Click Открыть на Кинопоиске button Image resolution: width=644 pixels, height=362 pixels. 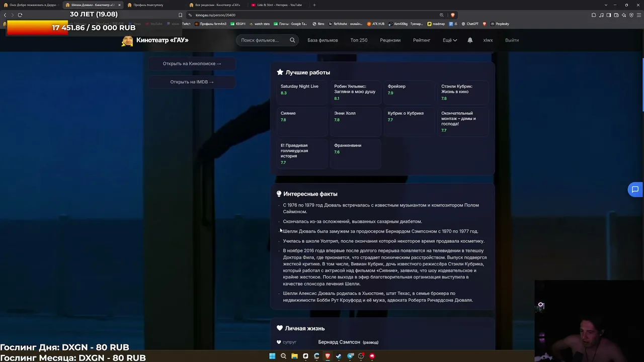pyautogui.click(x=192, y=64)
